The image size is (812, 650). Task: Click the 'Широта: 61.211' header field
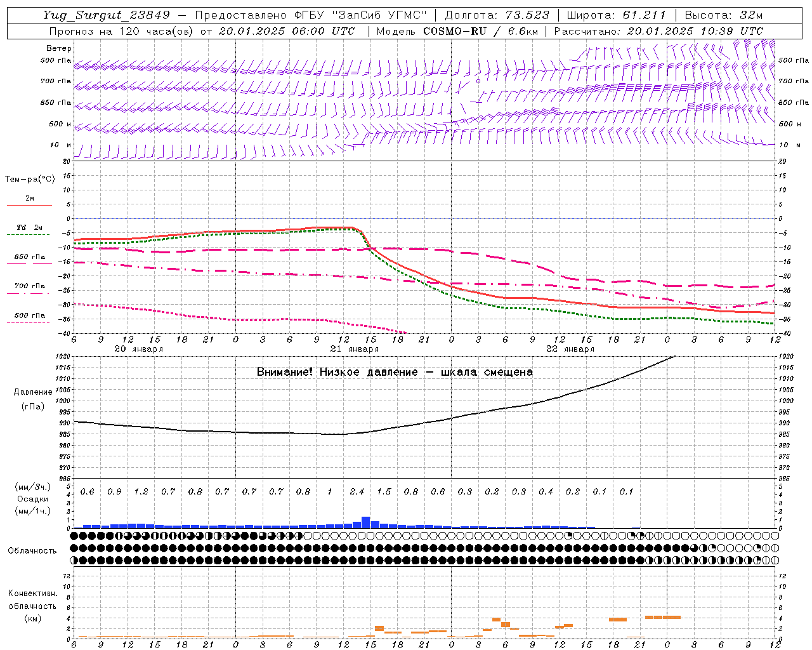(616, 15)
